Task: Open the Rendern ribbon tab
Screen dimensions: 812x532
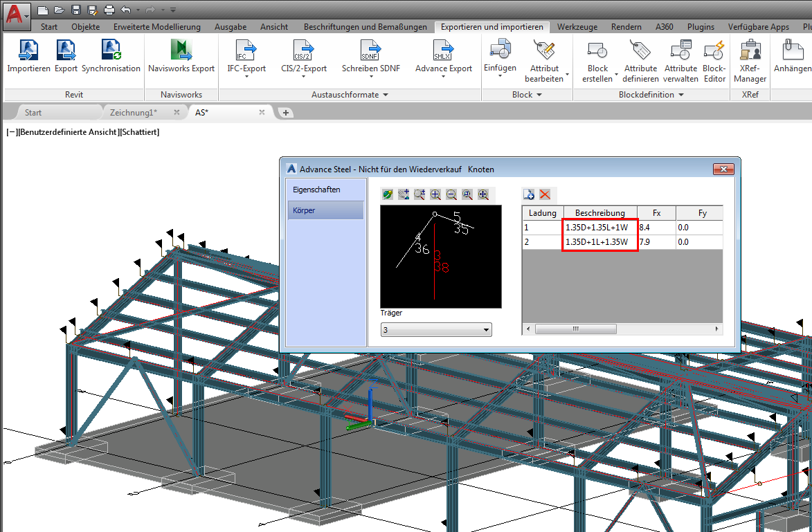Action: coord(626,27)
